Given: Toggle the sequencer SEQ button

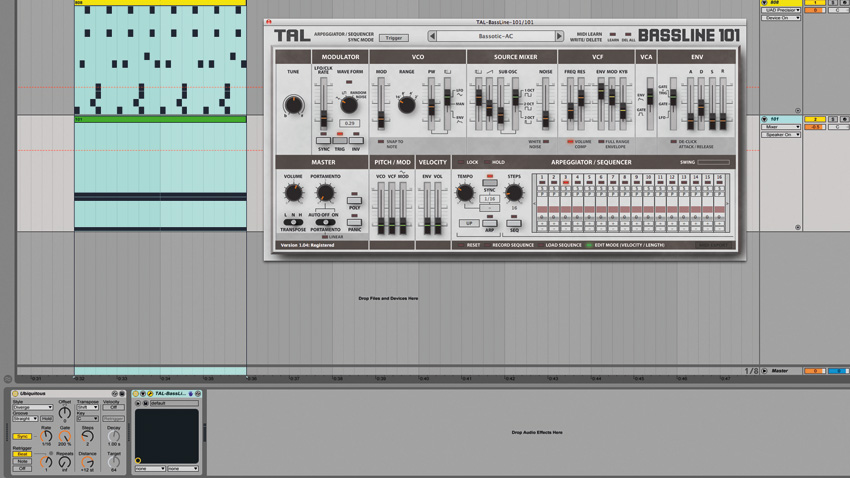Looking at the screenshot, I should 514,223.
